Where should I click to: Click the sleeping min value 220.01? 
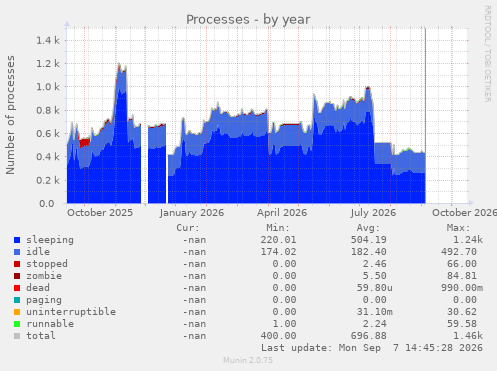pos(278,240)
